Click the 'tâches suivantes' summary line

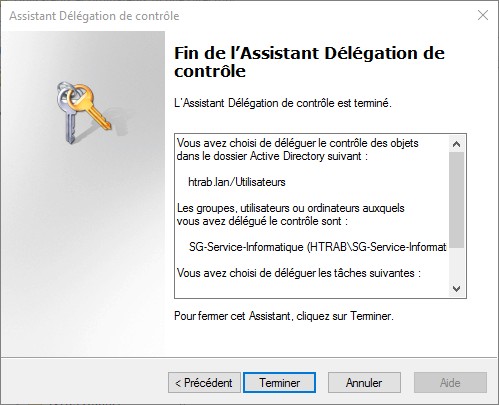(299, 273)
